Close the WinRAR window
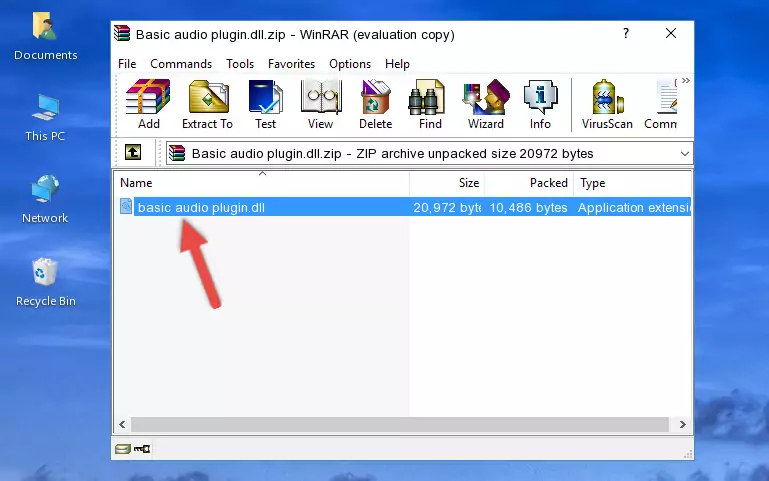This screenshot has width=769, height=481. [x=671, y=33]
